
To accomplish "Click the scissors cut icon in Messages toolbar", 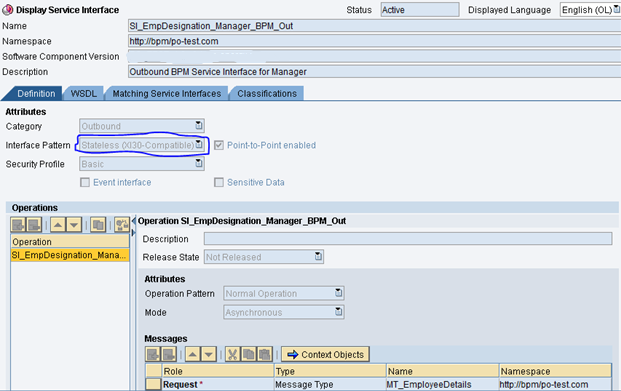I will tap(233, 354).
